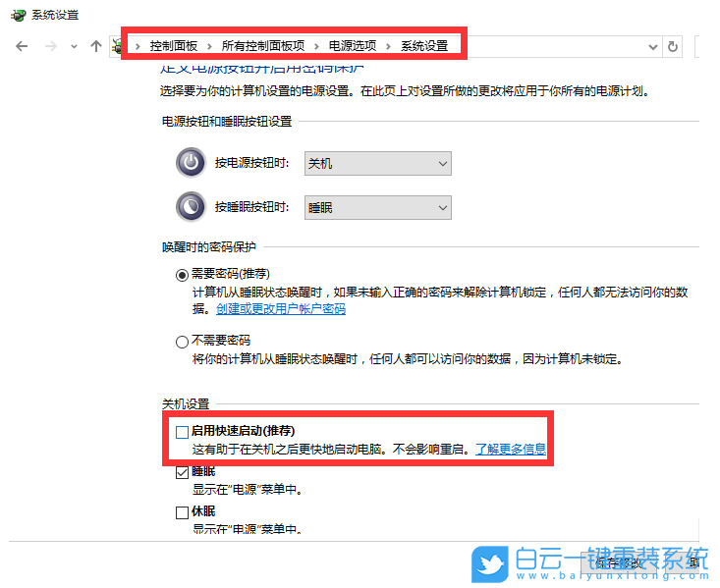Expand chevron after 电源选项 breadcrumb
This screenshot has height=588, width=720.
tap(388, 46)
